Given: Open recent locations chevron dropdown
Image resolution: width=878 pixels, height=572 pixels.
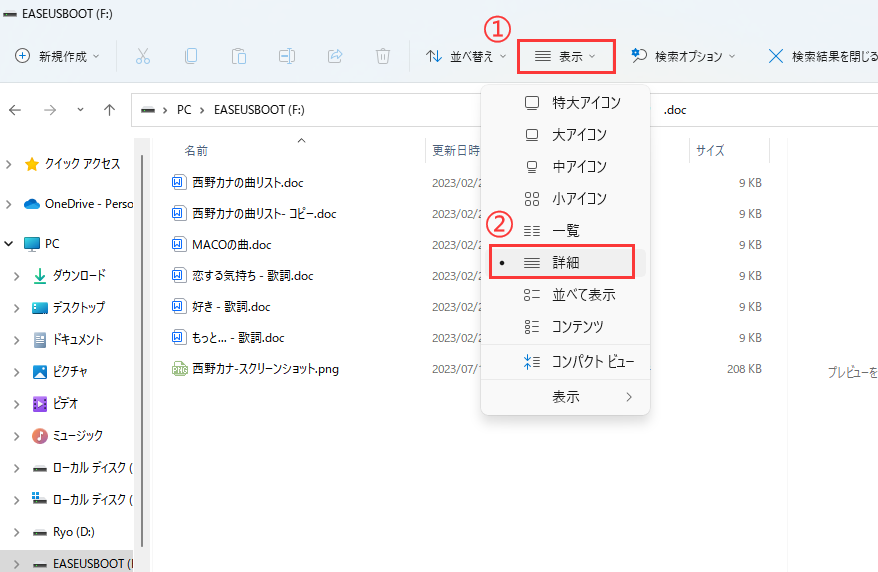Looking at the screenshot, I should (x=81, y=110).
